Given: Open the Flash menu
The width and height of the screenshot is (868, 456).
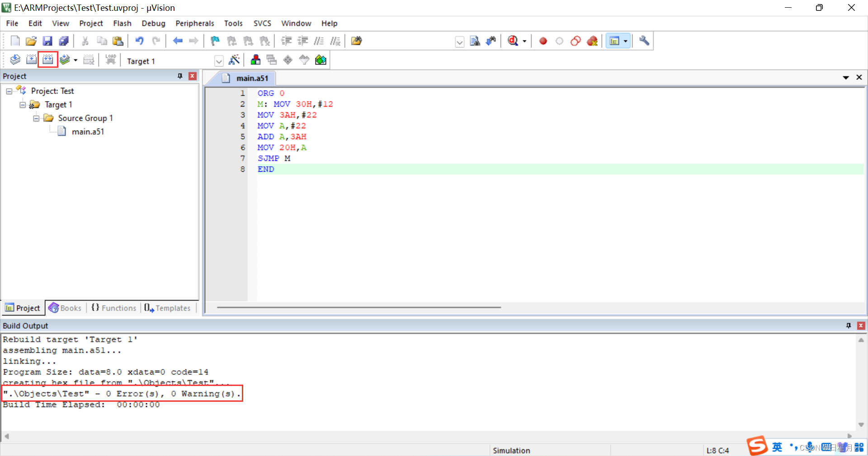Looking at the screenshot, I should [122, 24].
